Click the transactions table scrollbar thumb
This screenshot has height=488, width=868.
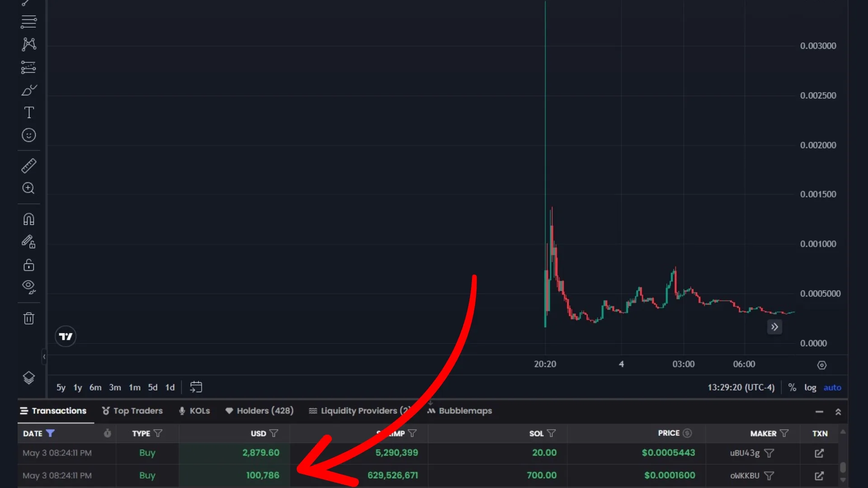point(843,467)
